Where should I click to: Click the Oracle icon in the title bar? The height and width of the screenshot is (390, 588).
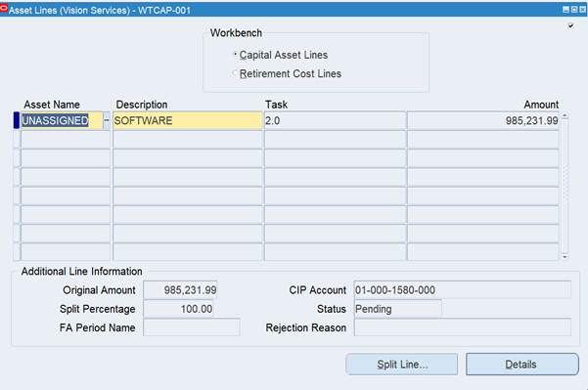(4, 8)
